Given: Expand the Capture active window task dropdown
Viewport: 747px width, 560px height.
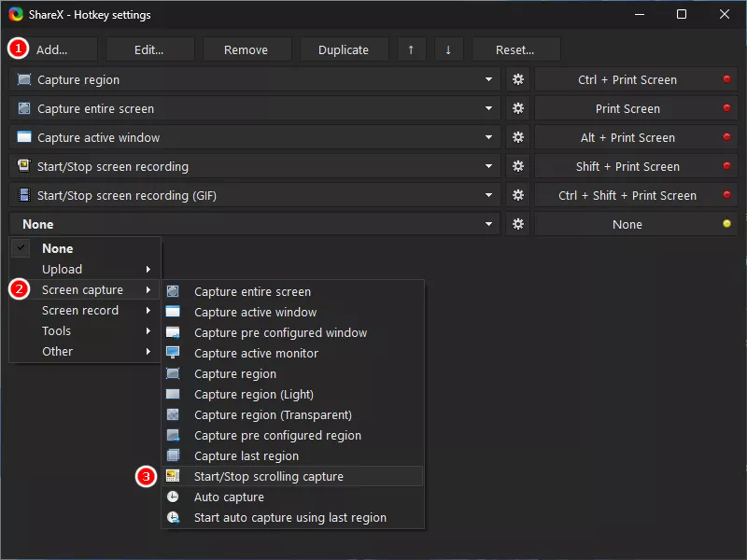Looking at the screenshot, I should (x=488, y=137).
